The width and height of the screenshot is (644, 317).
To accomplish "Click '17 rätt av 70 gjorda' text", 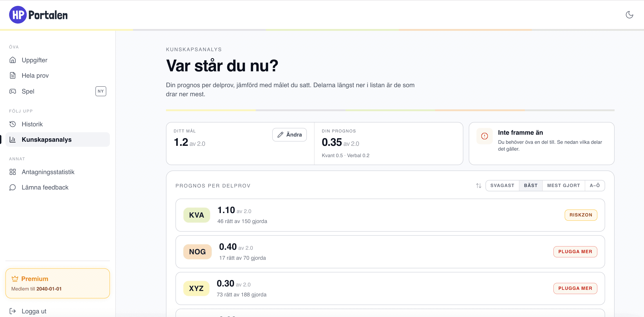I will tap(242, 258).
